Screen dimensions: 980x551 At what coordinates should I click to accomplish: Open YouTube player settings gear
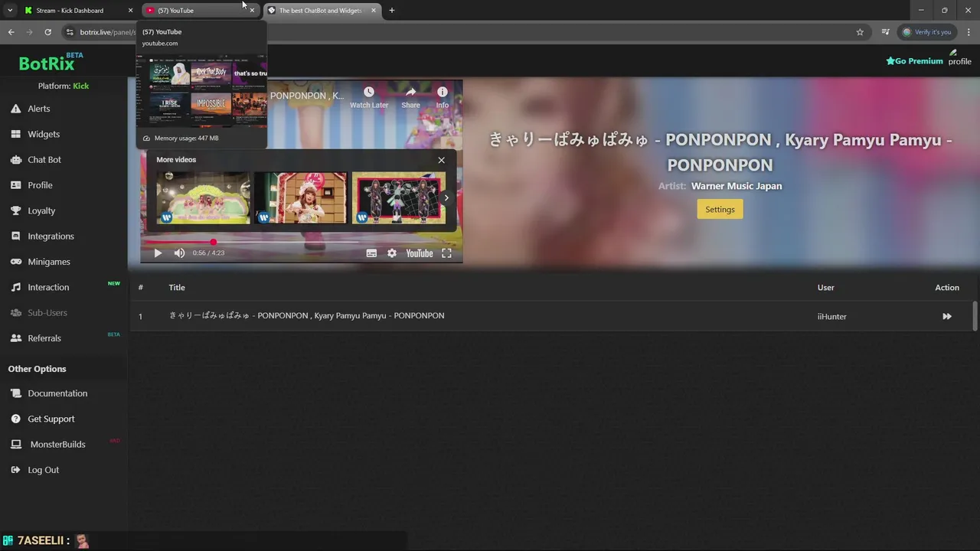[392, 253]
